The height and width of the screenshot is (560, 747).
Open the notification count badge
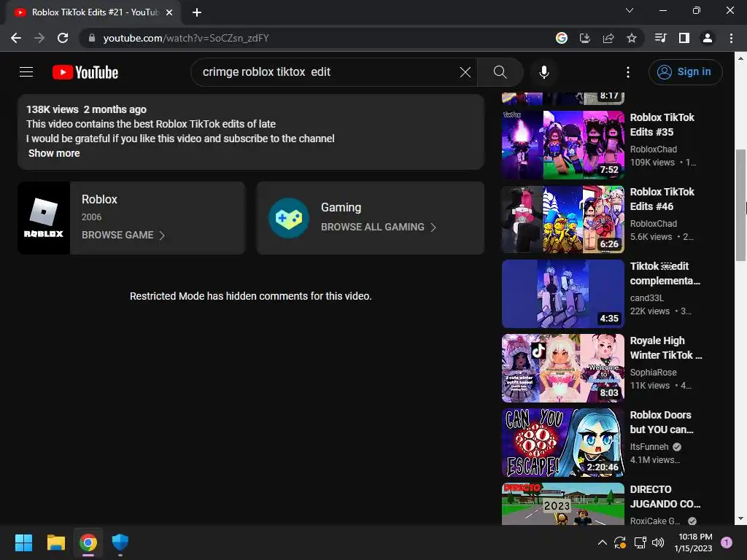point(727,542)
